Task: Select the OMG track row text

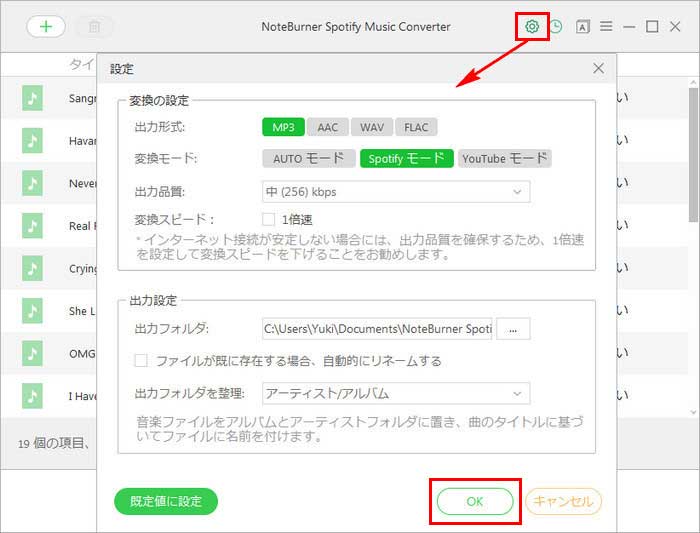Action: click(x=82, y=354)
